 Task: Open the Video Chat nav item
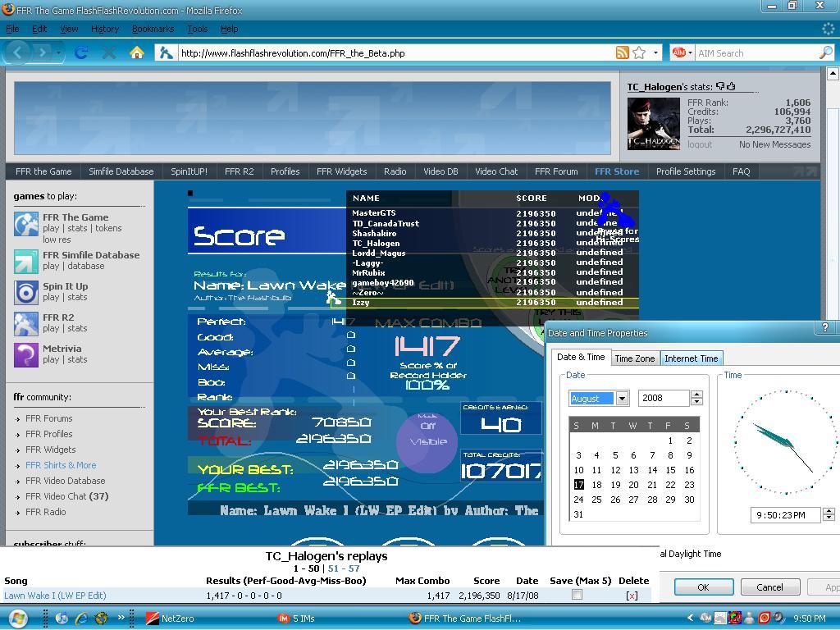coord(496,171)
